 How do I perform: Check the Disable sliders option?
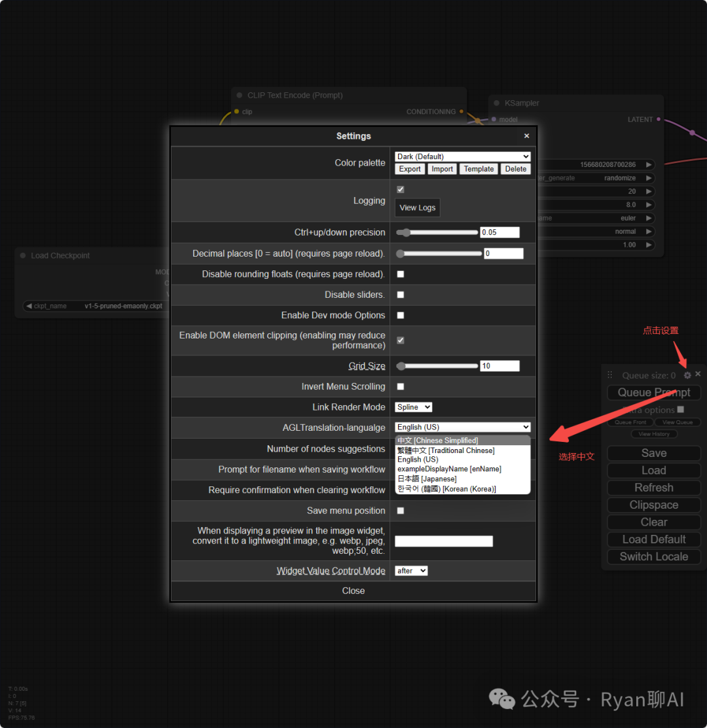pos(401,295)
